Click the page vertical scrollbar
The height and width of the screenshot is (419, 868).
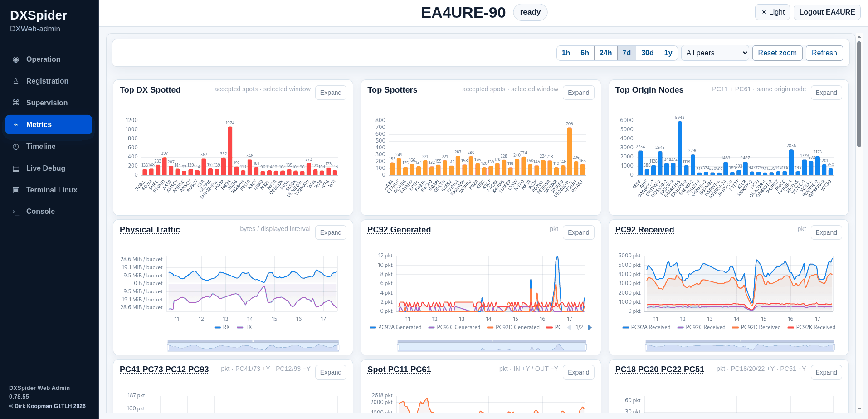coord(859,94)
